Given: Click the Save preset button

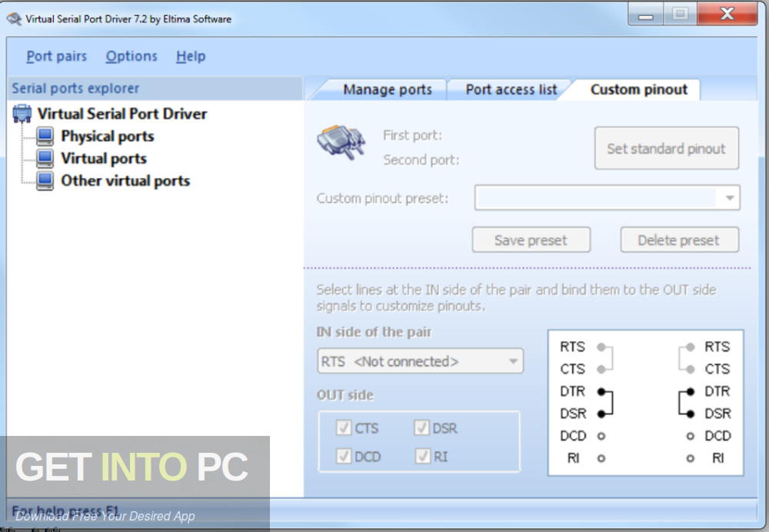Looking at the screenshot, I should click(x=531, y=239).
